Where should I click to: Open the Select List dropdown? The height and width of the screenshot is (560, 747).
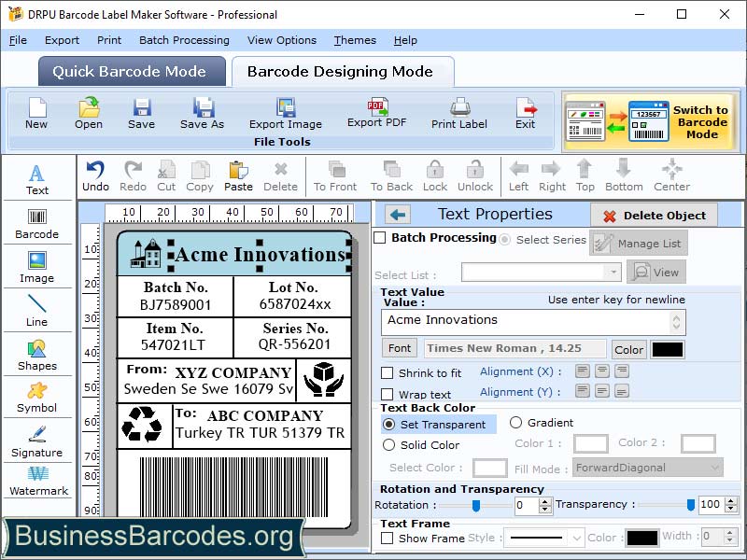(x=542, y=273)
